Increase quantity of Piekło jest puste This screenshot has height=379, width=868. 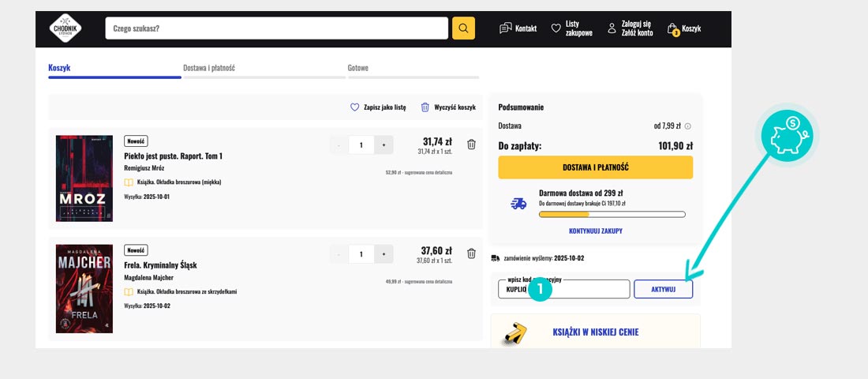[x=383, y=145]
